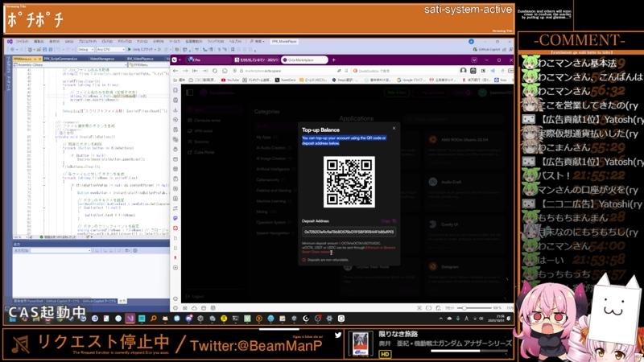Close the Top-up Balance dialog
The image size is (644, 362).
tap(394, 128)
